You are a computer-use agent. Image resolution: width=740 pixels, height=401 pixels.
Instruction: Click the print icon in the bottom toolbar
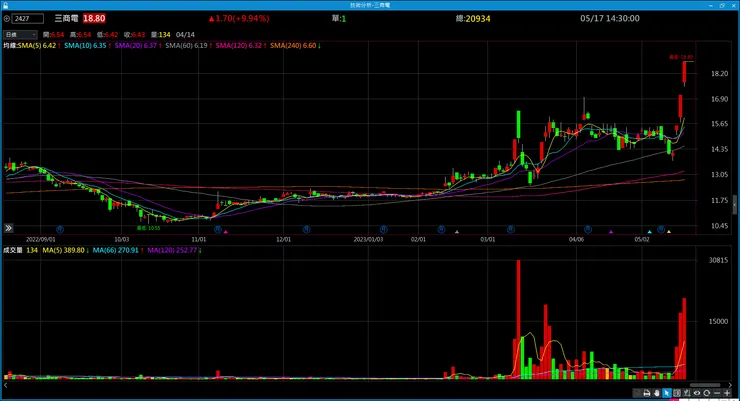click(647, 393)
